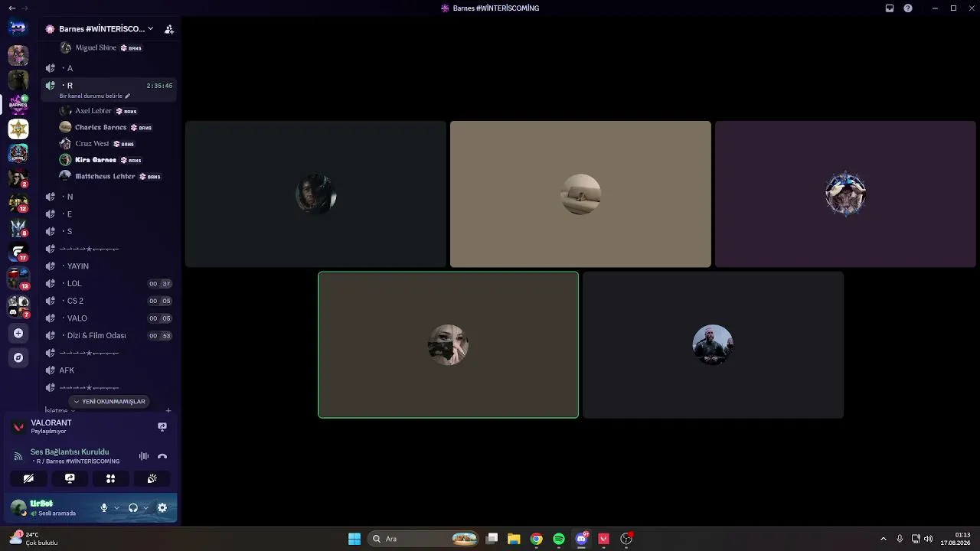
Task: Open the soundboard button
Action: 152,478
